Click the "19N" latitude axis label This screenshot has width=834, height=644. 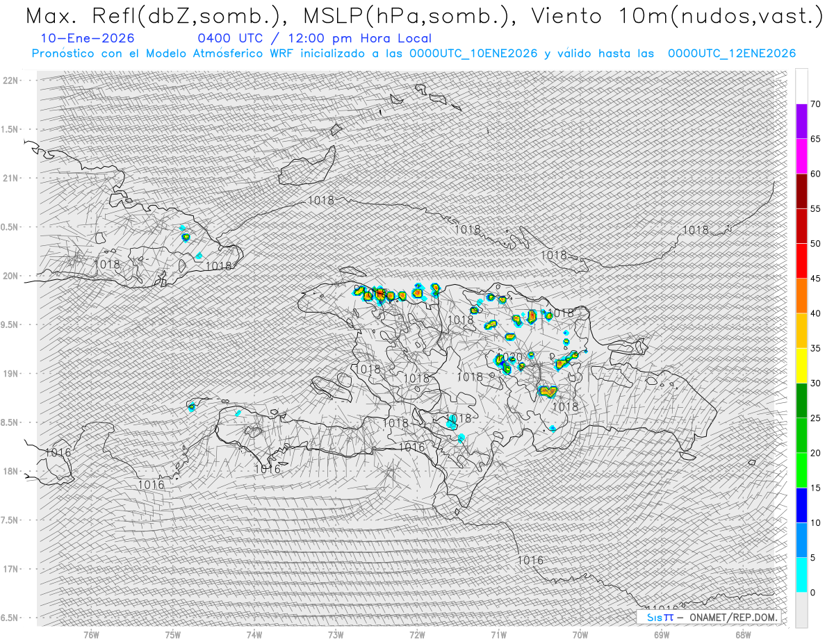click(10, 373)
